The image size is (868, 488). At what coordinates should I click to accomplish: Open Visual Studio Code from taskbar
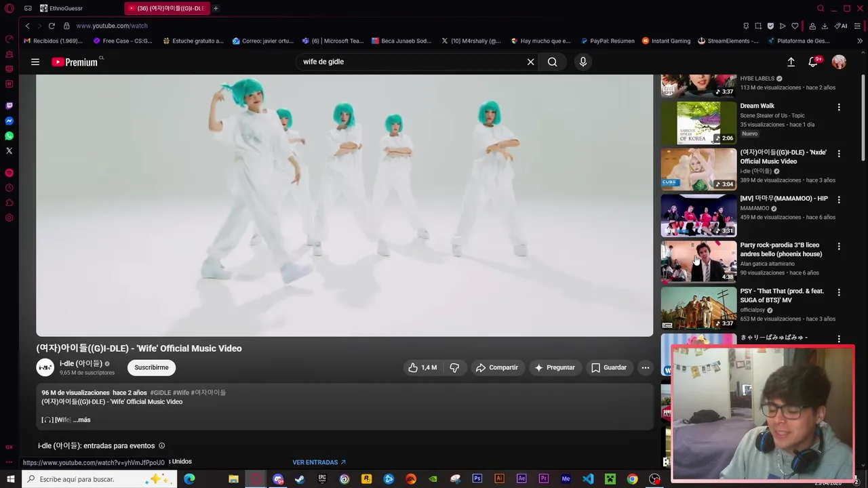click(588, 479)
